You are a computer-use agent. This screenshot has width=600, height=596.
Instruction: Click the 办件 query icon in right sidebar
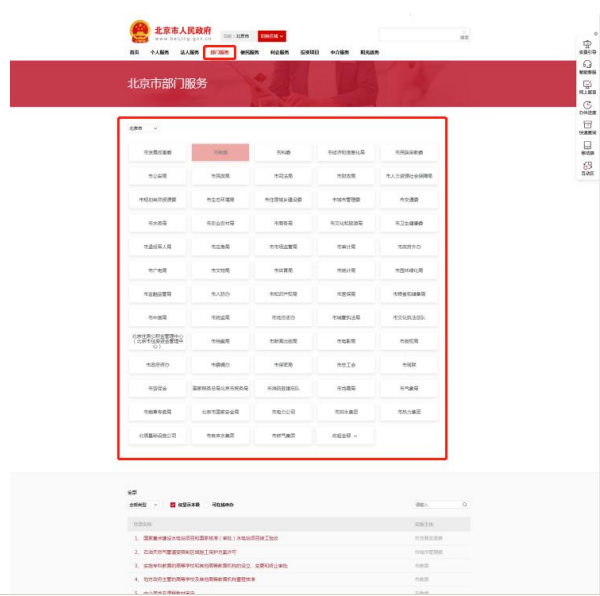click(587, 106)
